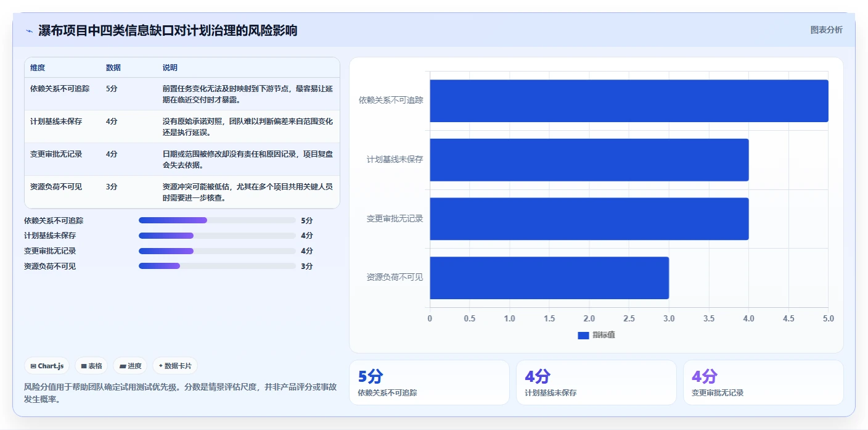The image size is (868, 430).
Task: Click the footnote starting 风险分值用于帮助团队
Action: click(x=181, y=393)
